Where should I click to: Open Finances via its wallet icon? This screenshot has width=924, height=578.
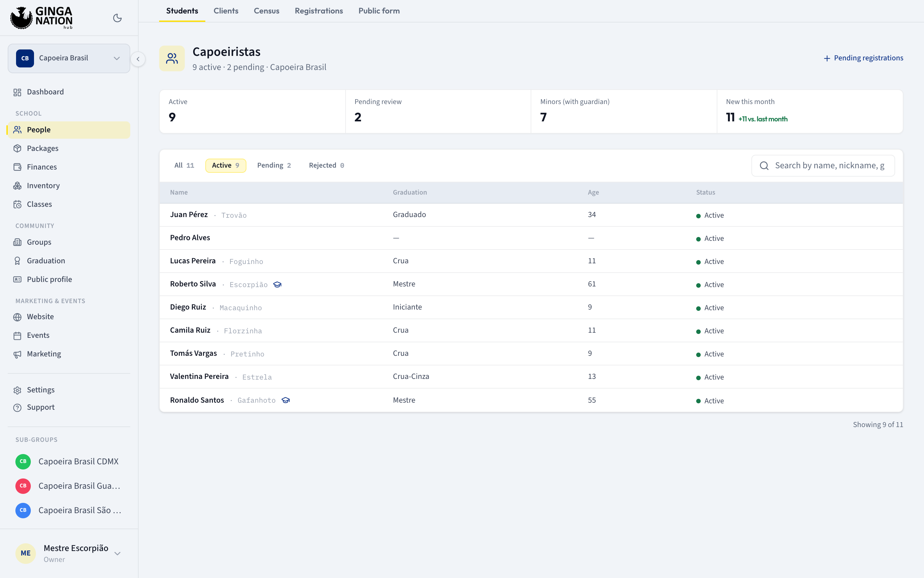(x=17, y=167)
